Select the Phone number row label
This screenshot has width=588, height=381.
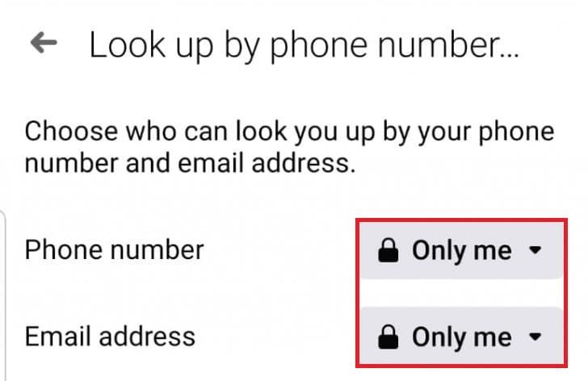114,249
